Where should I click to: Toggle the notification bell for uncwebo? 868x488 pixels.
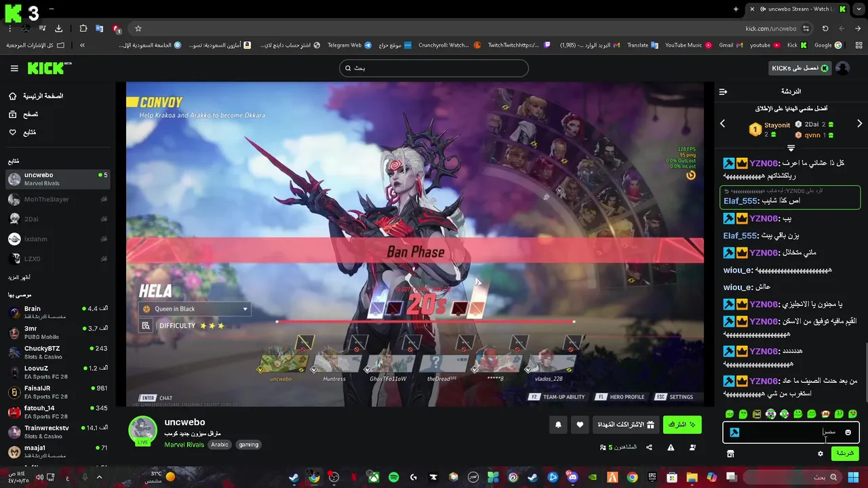tap(558, 424)
